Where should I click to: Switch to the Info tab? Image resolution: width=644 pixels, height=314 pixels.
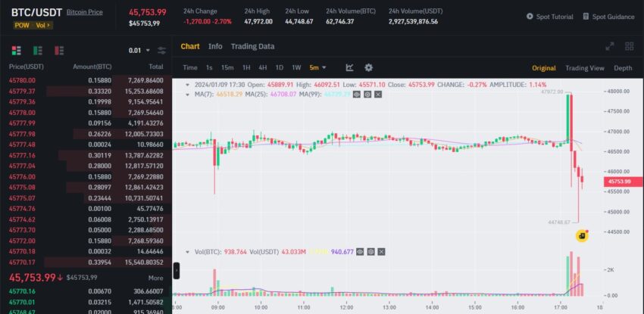pyautogui.click(x=215, y=46)
